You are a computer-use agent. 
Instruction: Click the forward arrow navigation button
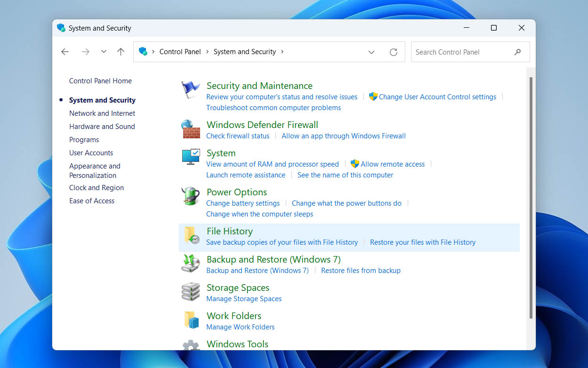coord(85,52)
